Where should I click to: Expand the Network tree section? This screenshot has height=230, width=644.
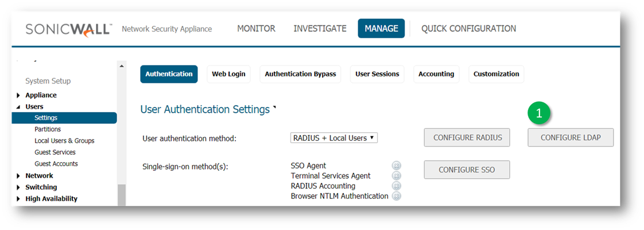(x=19, y=176)
